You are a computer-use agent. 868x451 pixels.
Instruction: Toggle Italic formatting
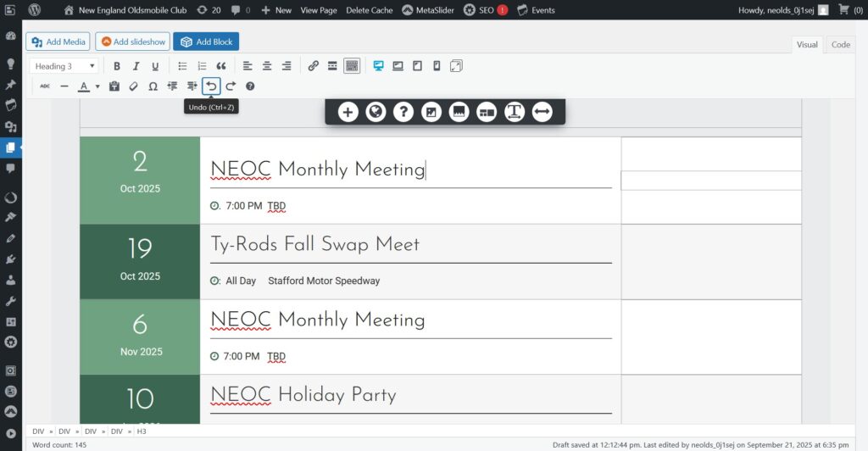pyautogui.click(x=136, y=66)
